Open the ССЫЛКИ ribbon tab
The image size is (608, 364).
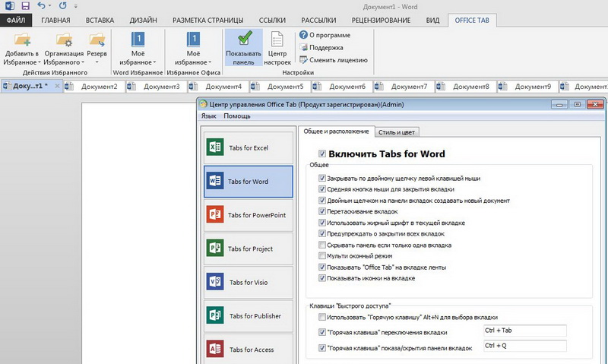(272, 21)
